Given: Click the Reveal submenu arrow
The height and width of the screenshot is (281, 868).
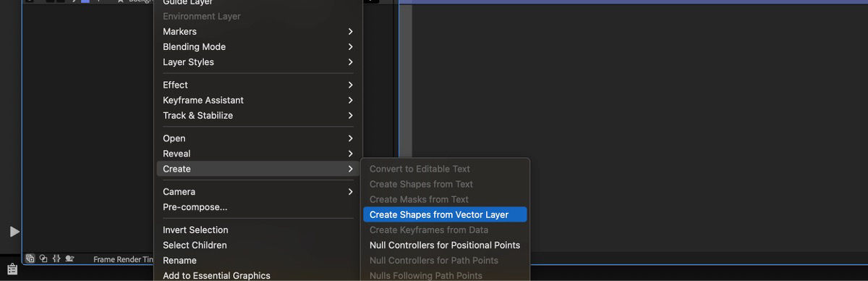Looking at the screenshot, I should coord(350,154).
